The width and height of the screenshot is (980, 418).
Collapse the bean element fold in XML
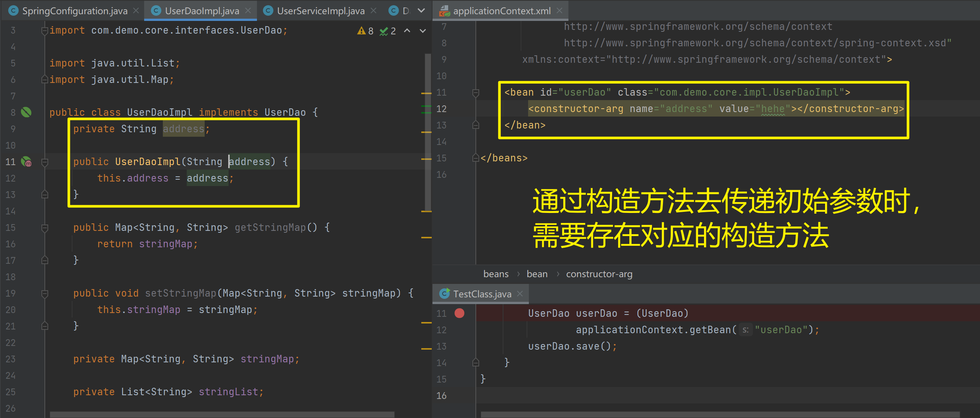pos(475,92)
